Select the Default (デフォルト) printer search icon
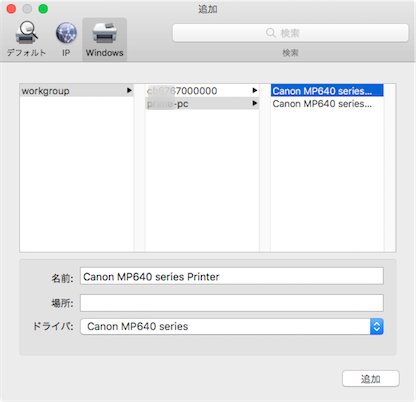Image resolution: width=416 pixels, height=402 pixels. [26, 33]
